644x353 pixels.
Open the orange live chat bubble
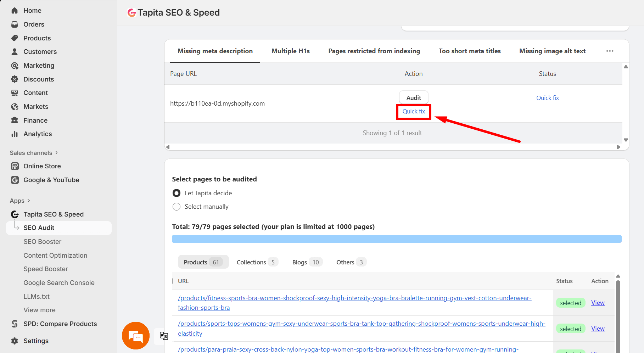pos(136,336)
